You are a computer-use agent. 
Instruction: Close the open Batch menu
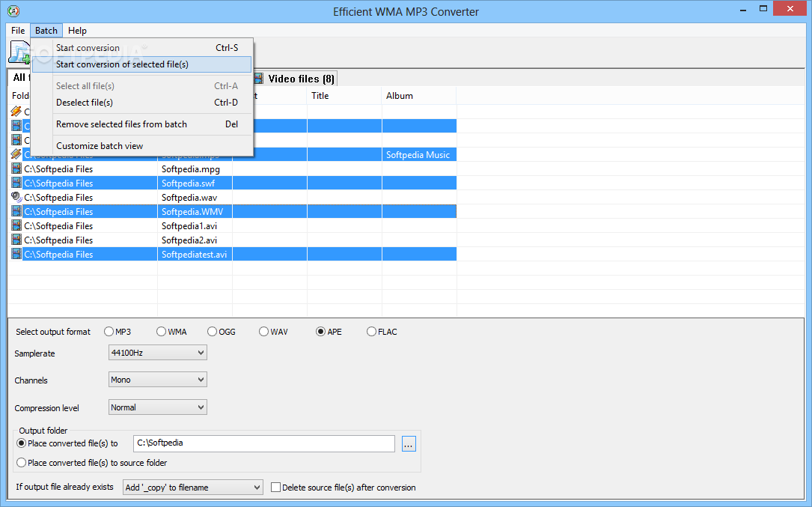(x=46, y=31)
